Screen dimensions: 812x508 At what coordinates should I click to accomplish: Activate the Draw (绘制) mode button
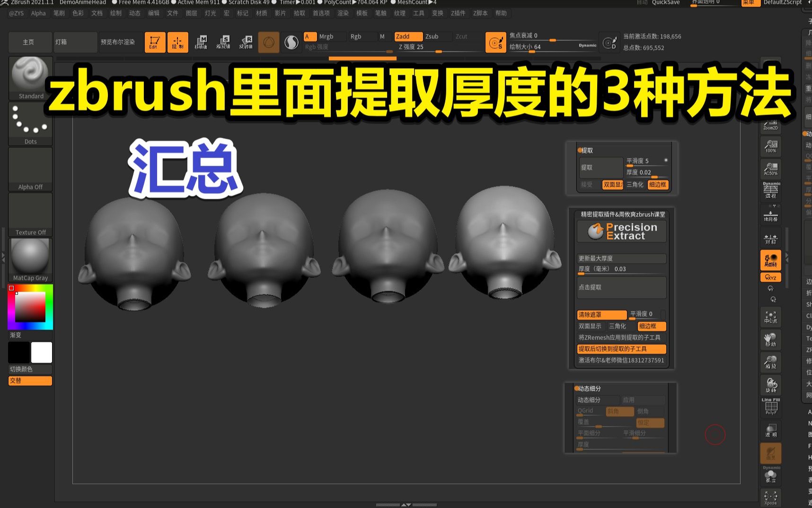[x=178, y=42]
